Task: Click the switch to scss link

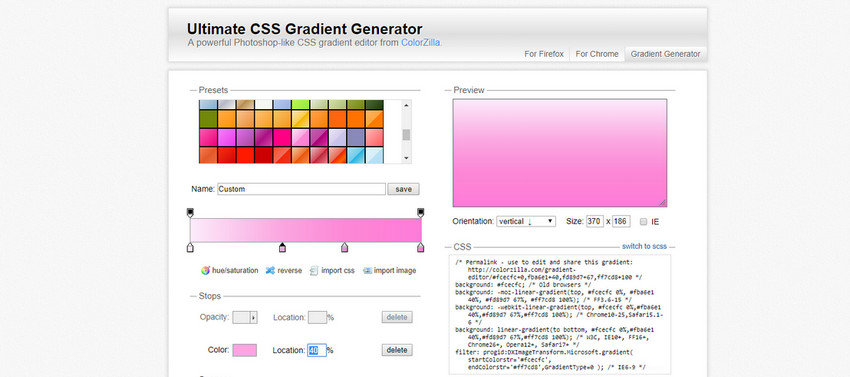Action: pos(644,246)
